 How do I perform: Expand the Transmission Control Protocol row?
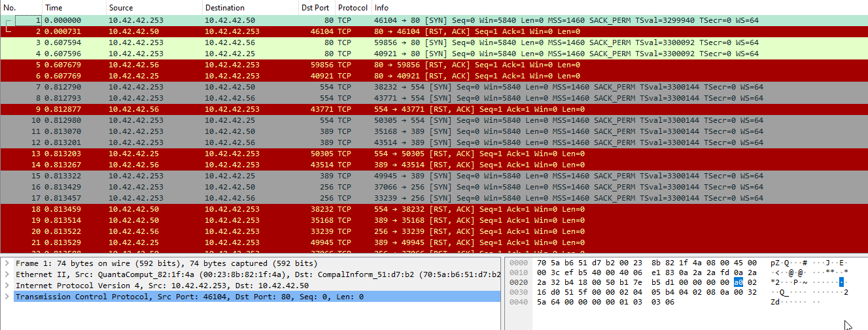pyautogui.click(x=6, y=297)
